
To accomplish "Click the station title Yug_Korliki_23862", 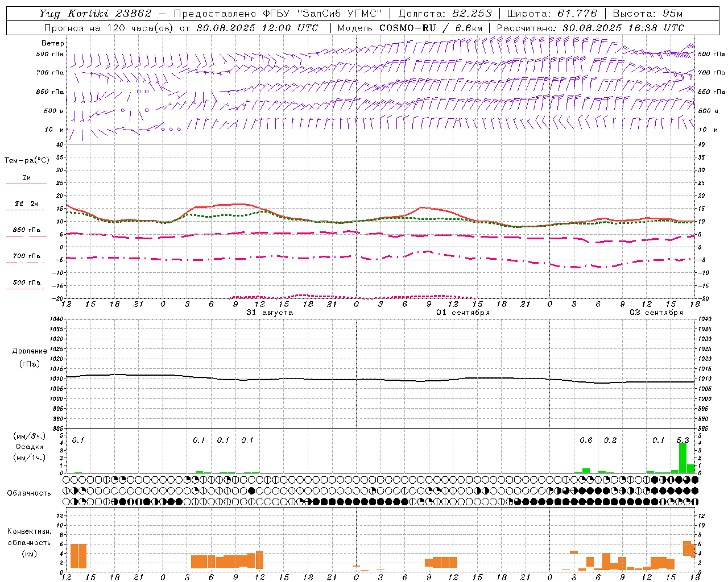I will click(x=96, y=14).
